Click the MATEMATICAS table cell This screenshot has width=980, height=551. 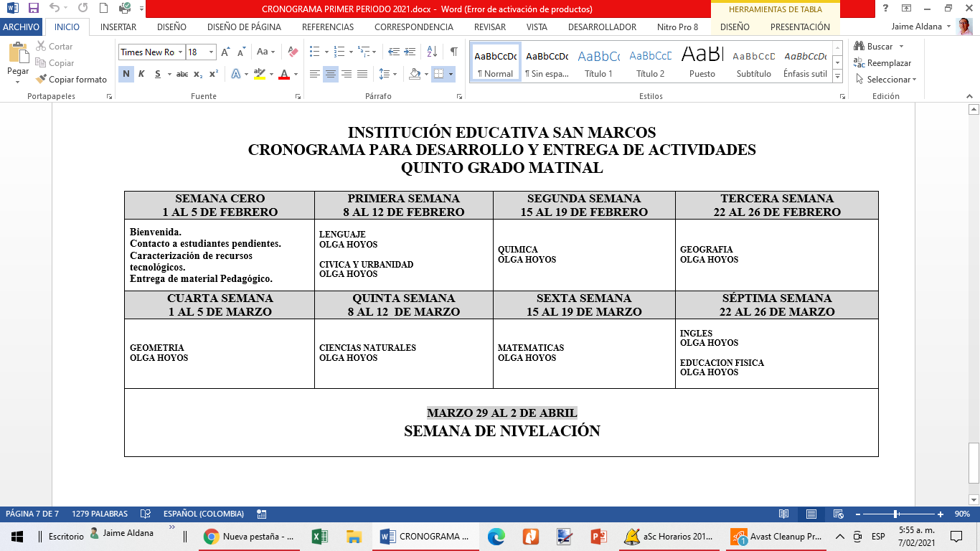[x=584, y=353]
